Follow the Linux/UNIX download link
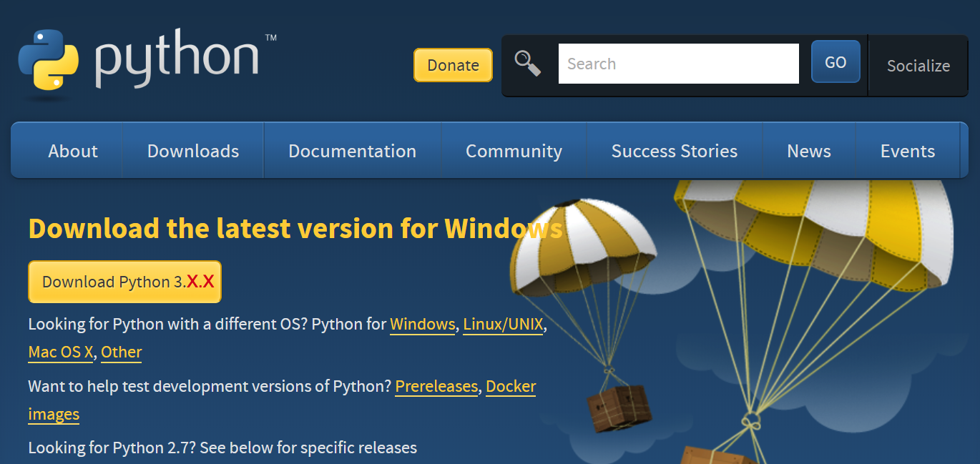 503,324
